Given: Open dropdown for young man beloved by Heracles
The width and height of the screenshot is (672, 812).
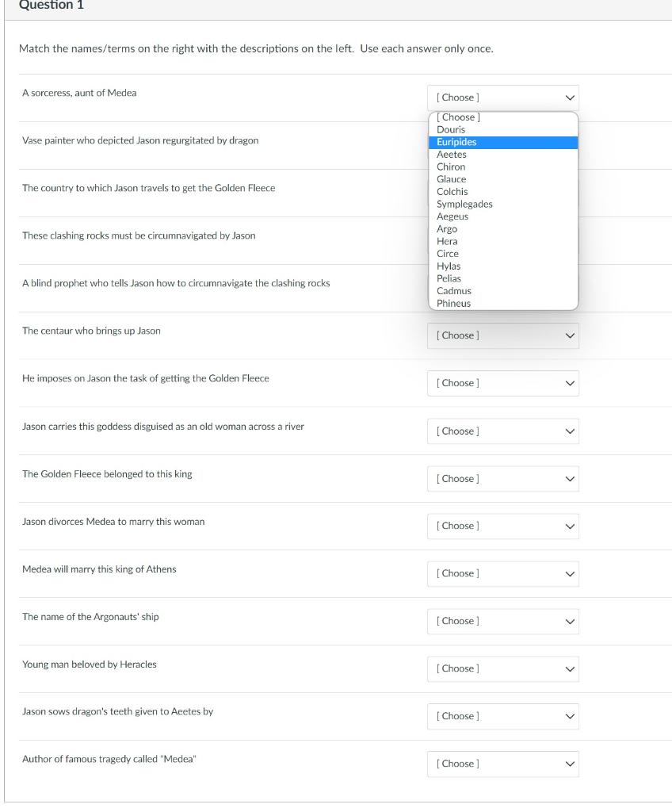Looking at the screenshot, I should 502,669.
